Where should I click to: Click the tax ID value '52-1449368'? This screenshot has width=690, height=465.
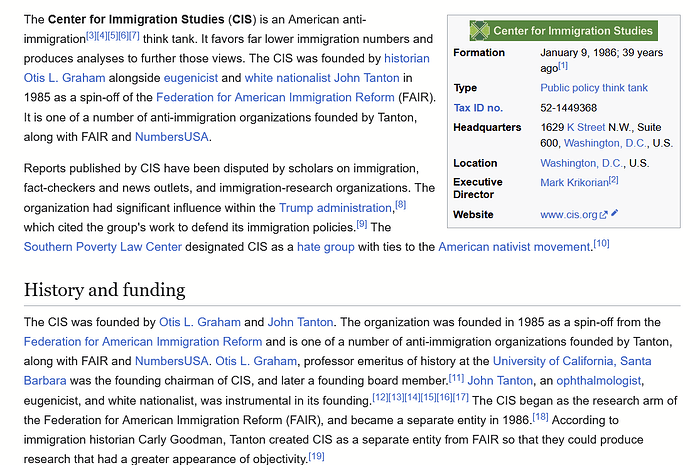click(569, 108)
